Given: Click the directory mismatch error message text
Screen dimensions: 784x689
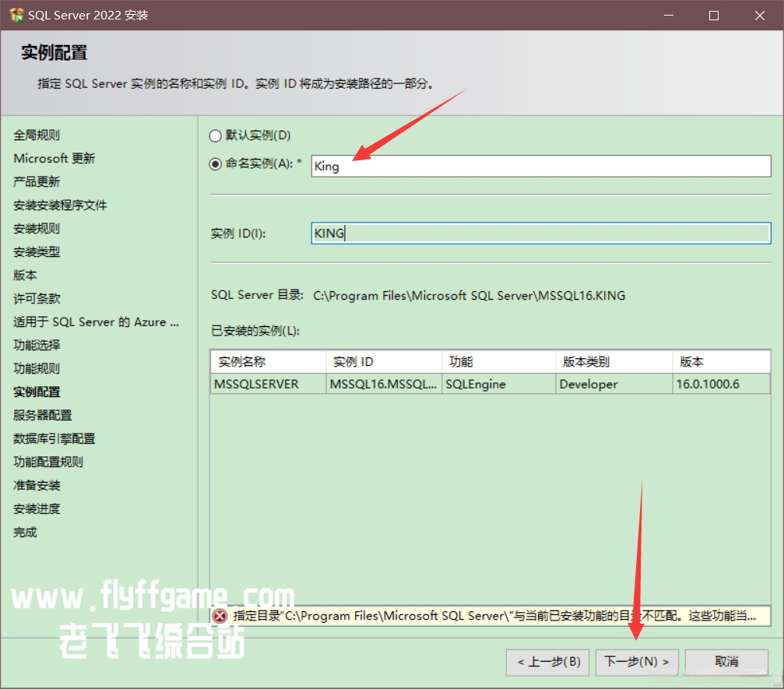Looking at the screenshot, I should [494, 616].
